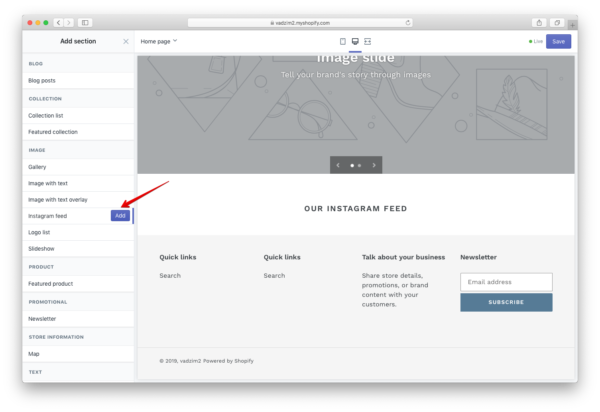Open the Home page dropdown
The width and height of the screenshot is (600, 412).
159,41
